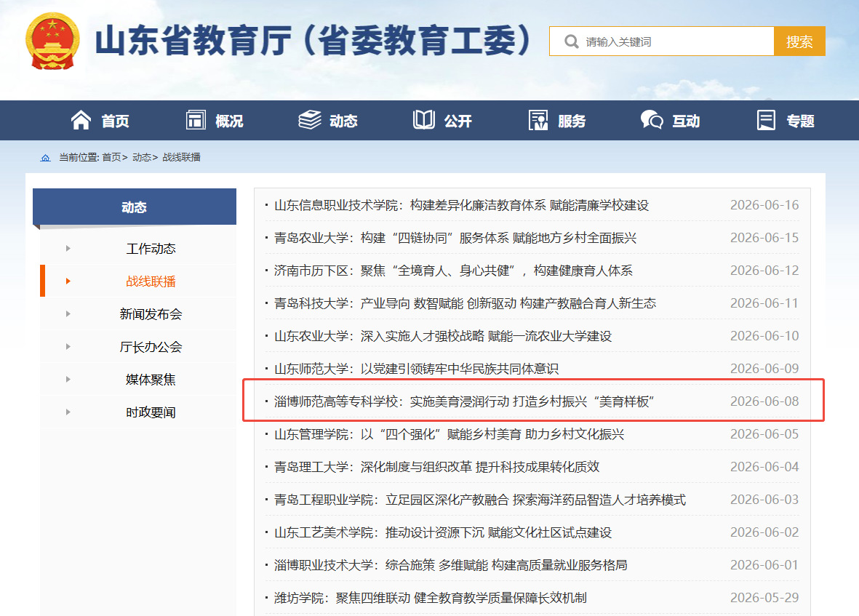Open the 淄博职业技术大学 article
The width and height of the screenshot is (859, 616).
coord(451,565)
